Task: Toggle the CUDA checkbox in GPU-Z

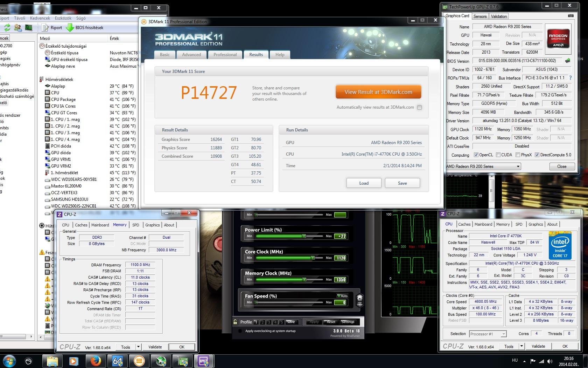Action: (x=498, y=155)
